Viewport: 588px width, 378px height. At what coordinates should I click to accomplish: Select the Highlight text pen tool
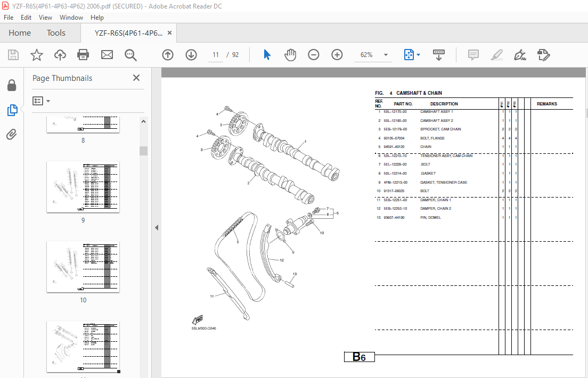tap(496, 55)
